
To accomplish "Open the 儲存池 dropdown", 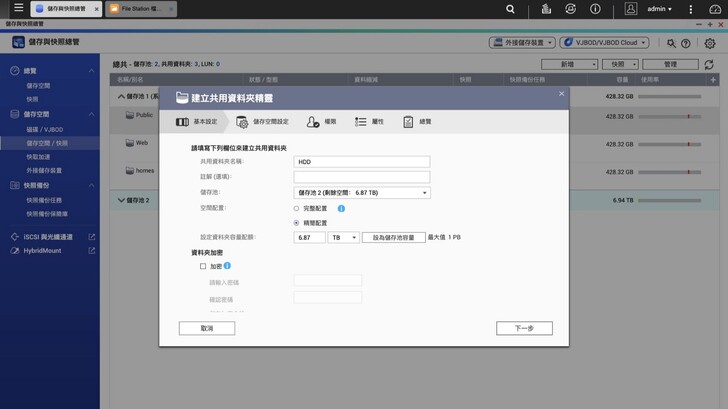I will [362, 193].
